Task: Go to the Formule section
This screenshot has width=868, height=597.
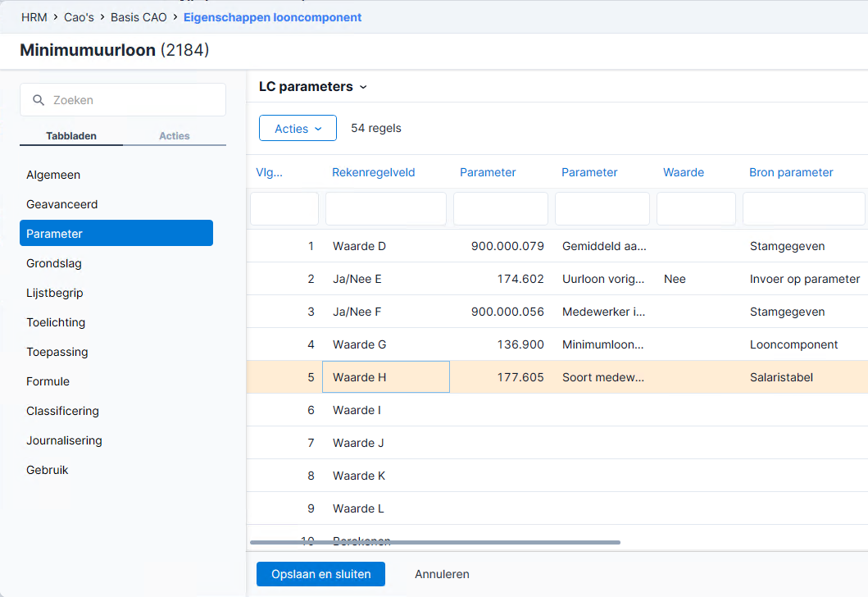Action: click(48, 381)
